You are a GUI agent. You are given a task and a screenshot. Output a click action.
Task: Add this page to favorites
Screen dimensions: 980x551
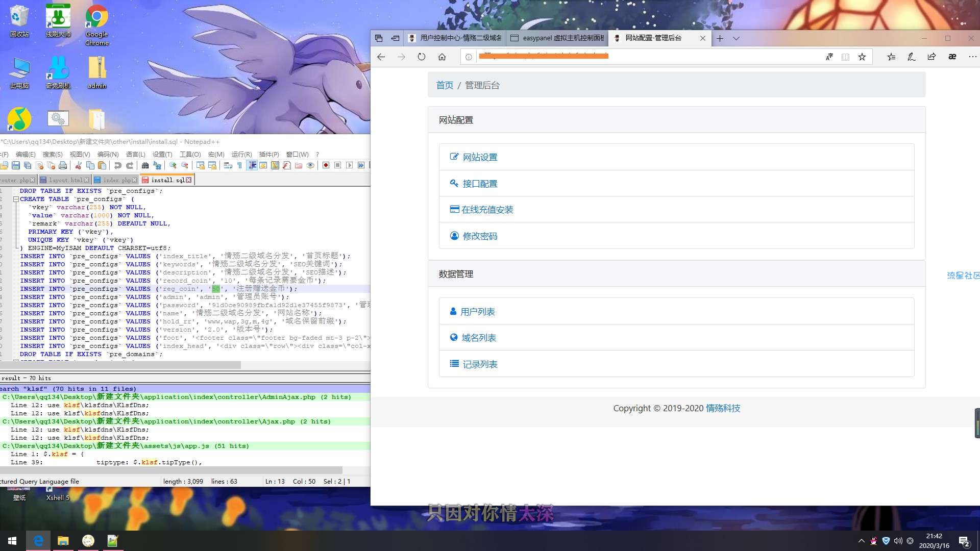(x=862, y=57)
